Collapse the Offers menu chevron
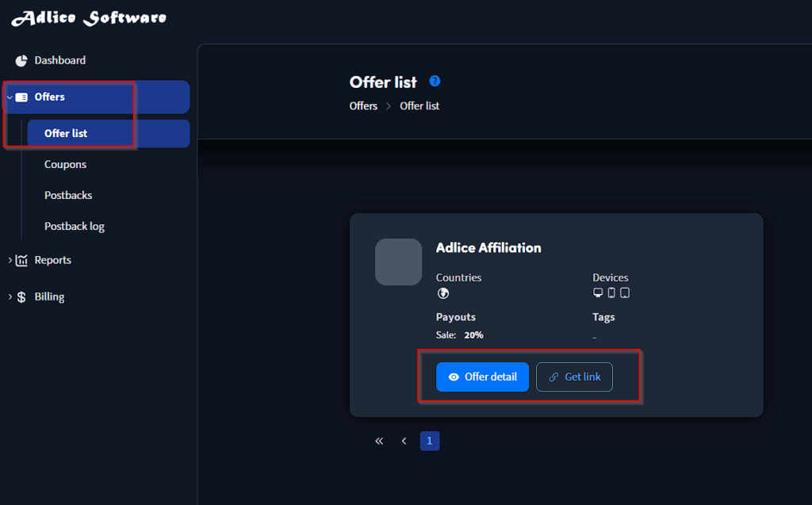The height and width of the screenshot is (505, 812). (10, 98)
